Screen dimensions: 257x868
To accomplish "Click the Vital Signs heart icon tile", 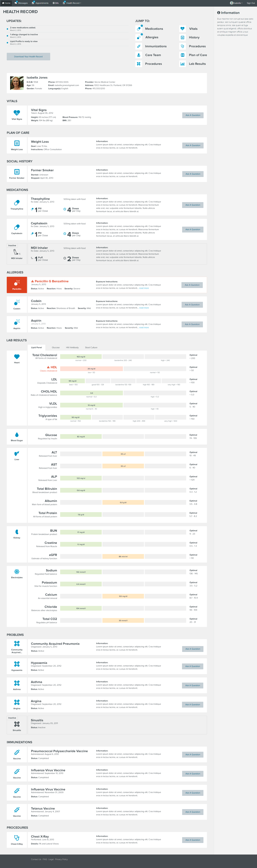I will point(17,115).
